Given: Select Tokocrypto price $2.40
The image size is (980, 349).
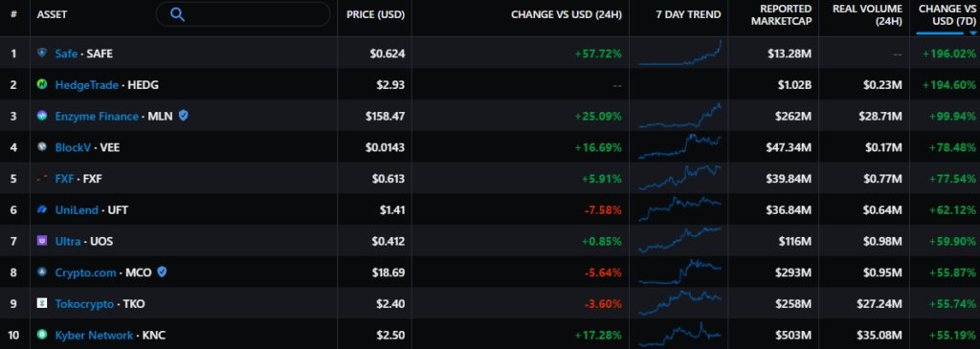Looking at the screenshot, I should pos(390,303).
